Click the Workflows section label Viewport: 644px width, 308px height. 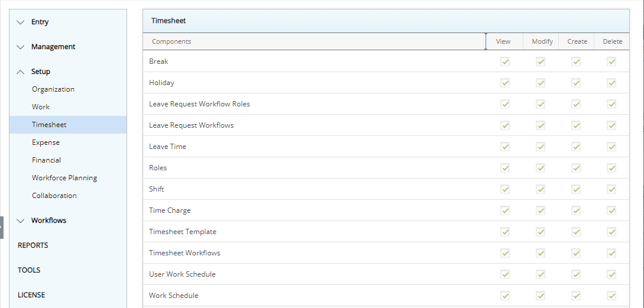click(48, 221)
